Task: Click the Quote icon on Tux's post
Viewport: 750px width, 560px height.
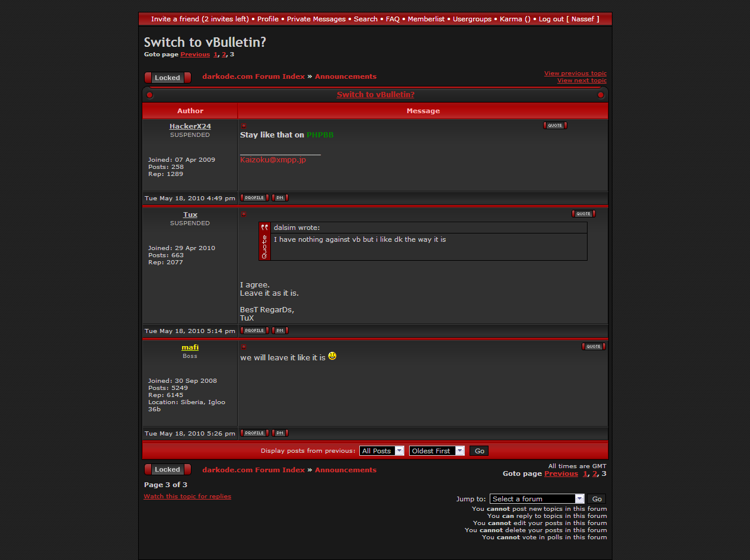Action: point(583,214)
